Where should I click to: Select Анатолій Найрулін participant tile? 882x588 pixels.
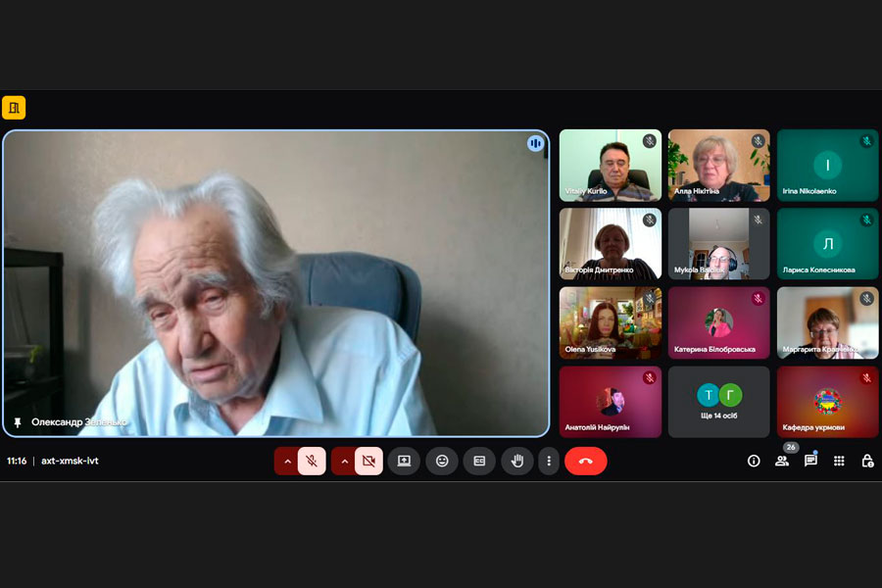click(611, 402)
